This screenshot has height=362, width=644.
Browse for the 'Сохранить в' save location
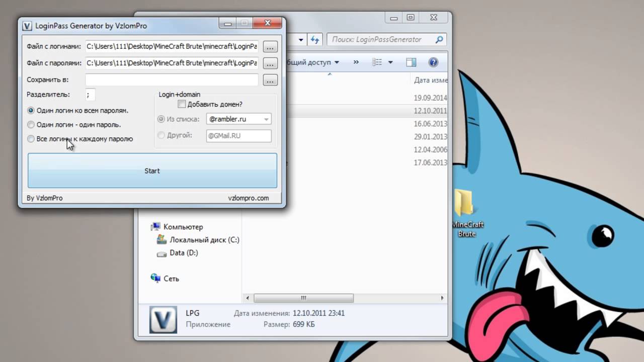tap(270, 80)
